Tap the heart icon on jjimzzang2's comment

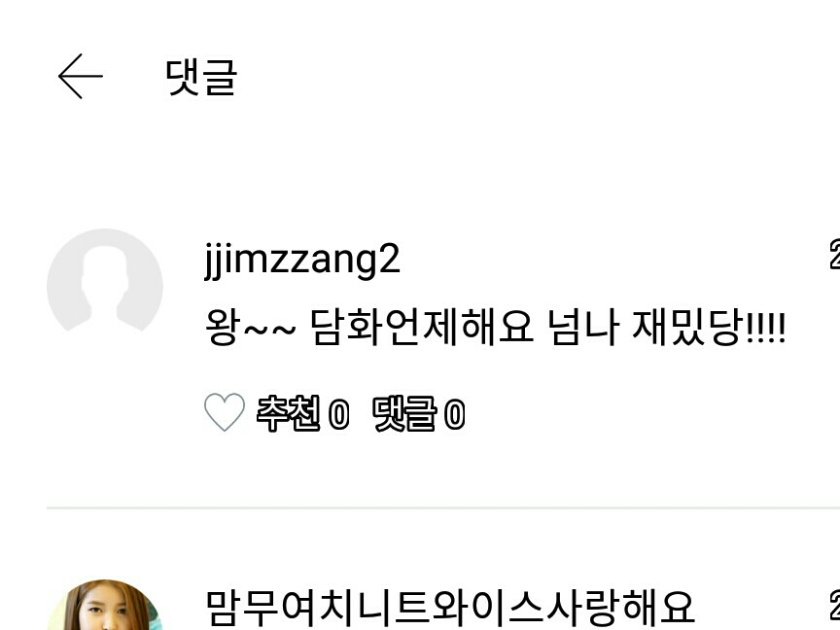pyautogui.click(x=225, y=412)
